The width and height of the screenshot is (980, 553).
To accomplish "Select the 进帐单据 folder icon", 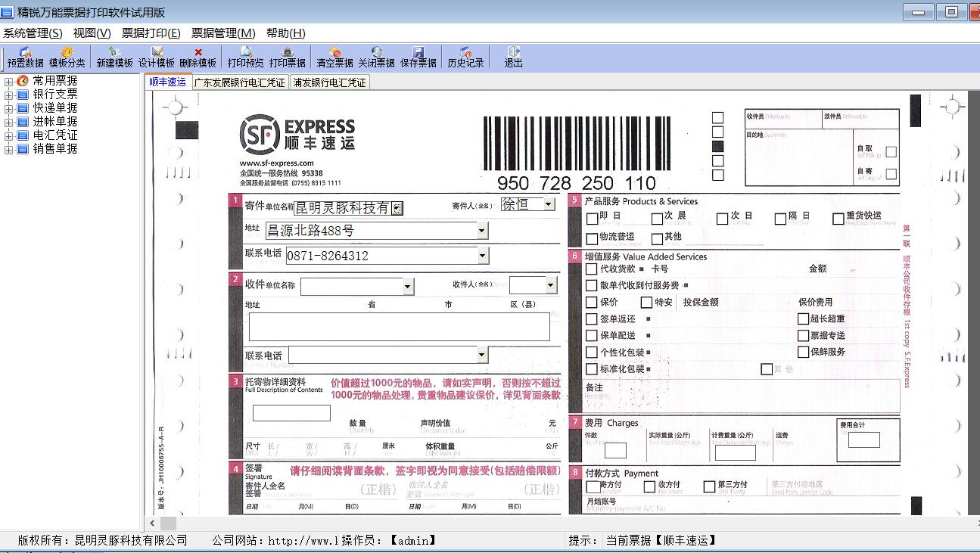I will tap(23, 122).
